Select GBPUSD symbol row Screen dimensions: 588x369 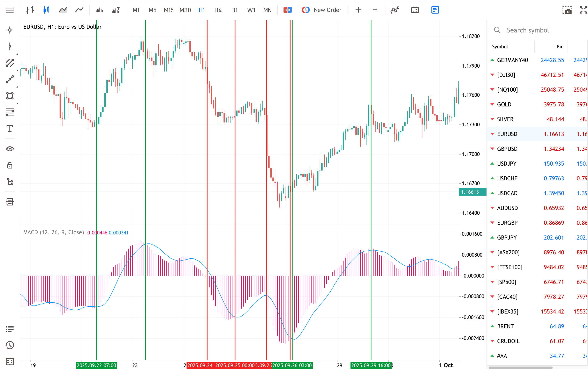click(x=538, y=149)
